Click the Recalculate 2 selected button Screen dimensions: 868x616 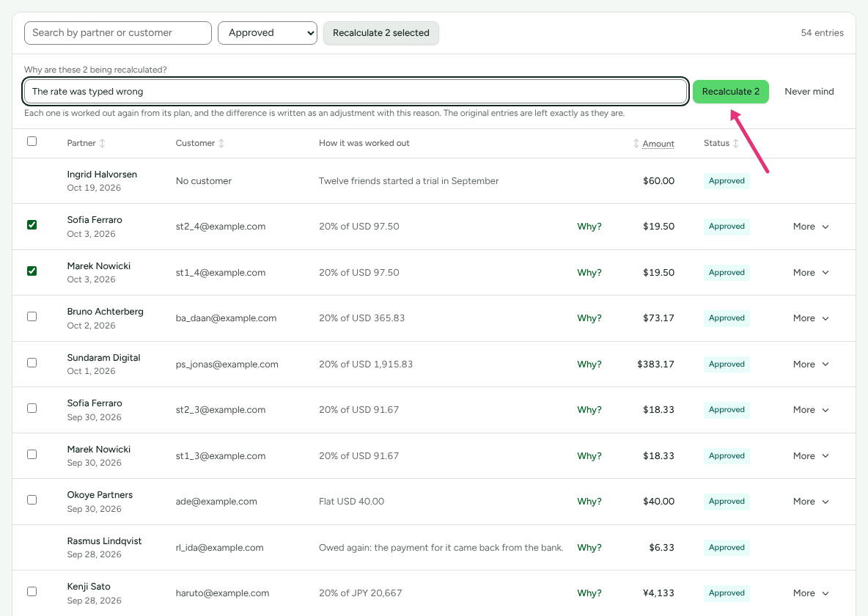click(381, 33)
